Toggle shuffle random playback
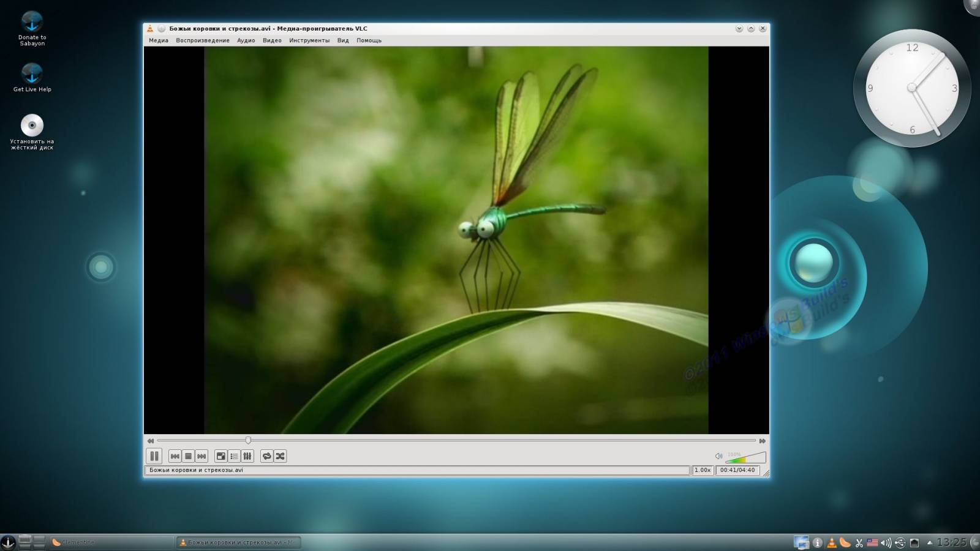 [x=280, y=456]
